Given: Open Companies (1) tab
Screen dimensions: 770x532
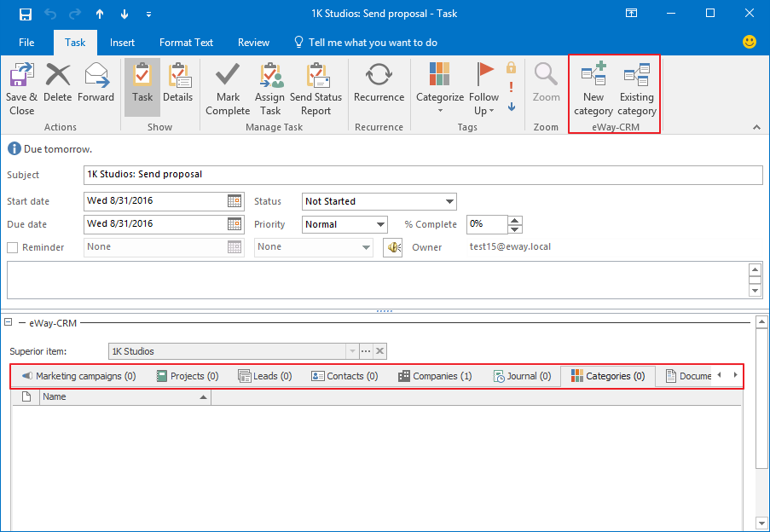Looking at the screenshot, I should tap(435, 377).
